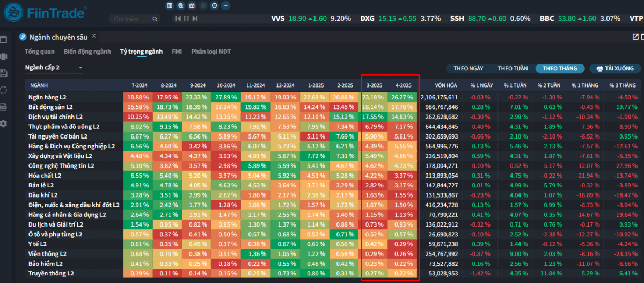
Task: Click the clock icon in top toolbar
Action: (x=215, y=5)
